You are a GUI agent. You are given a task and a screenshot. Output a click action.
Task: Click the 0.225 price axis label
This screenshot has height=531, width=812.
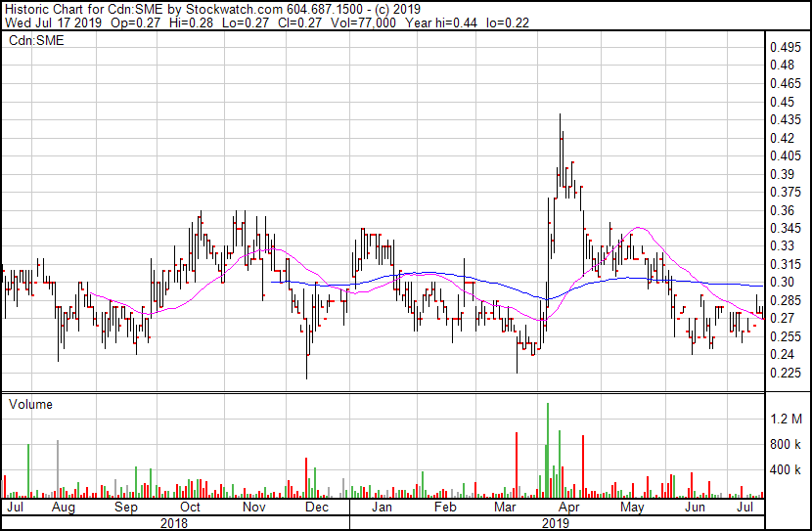pyautogui.click(x=785, y=373)
